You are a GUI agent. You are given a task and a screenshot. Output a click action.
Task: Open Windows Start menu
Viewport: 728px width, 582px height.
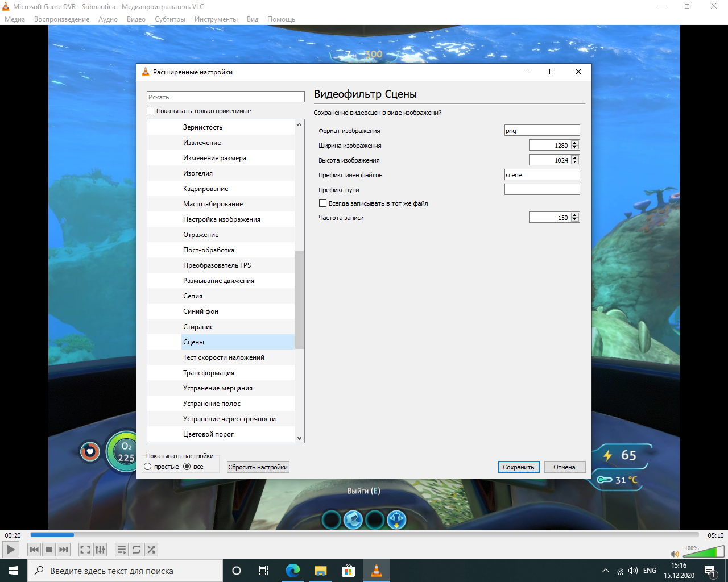point(14,571)
